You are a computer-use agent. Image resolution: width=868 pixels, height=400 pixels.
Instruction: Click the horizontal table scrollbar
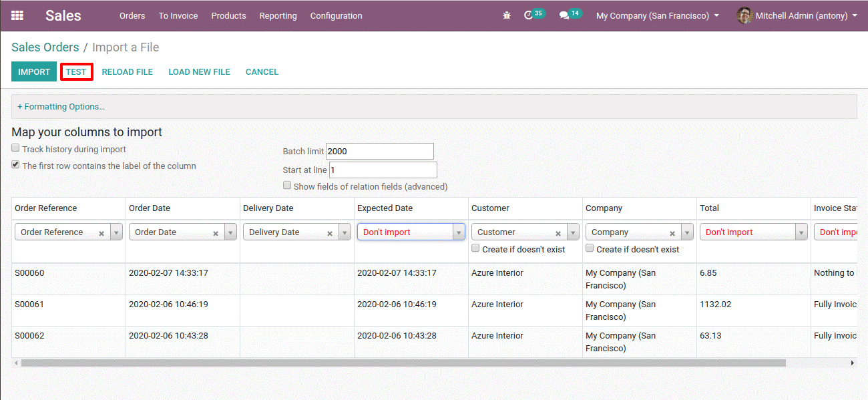[403, 363]
